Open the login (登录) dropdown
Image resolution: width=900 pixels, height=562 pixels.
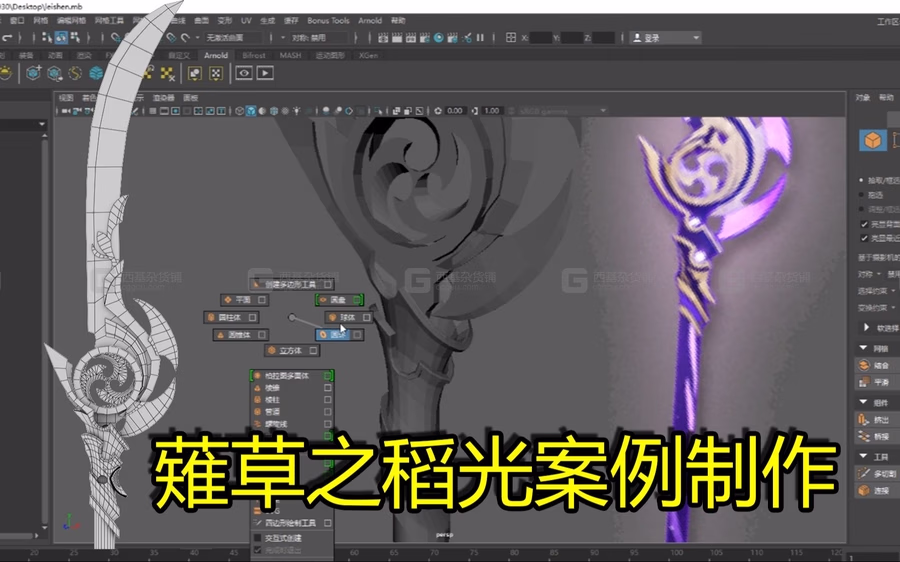(666, 38)
